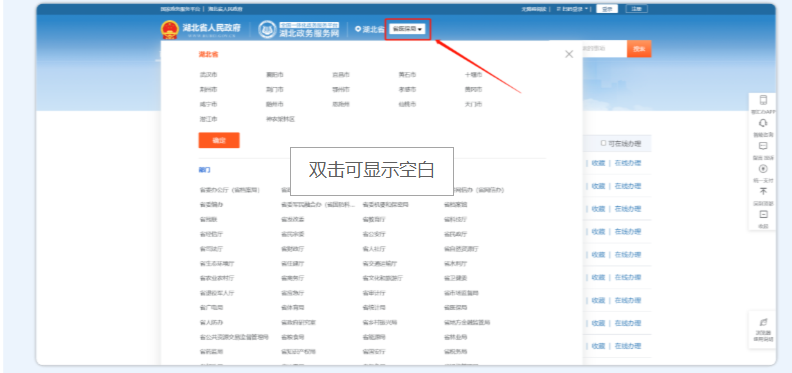The width and height of the screenshot is (792, 373).
Task: Close the region and department selection panel
Action: click(569, 54)
